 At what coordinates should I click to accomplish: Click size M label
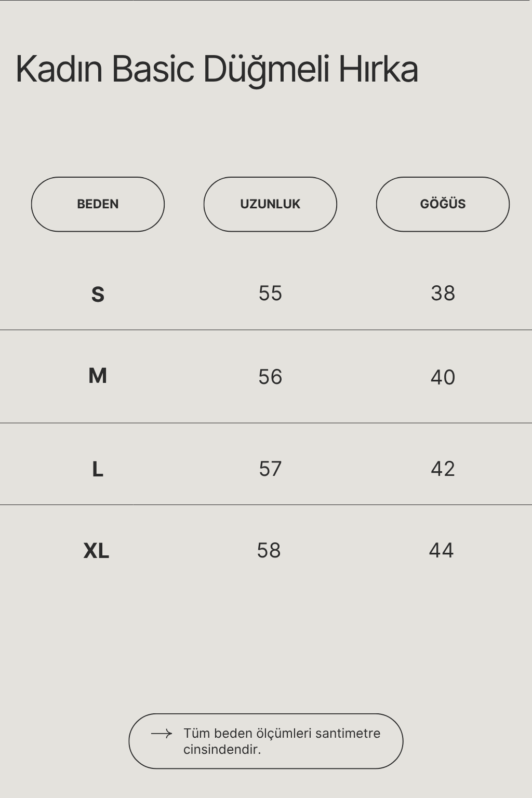click(x=98, y=376)
